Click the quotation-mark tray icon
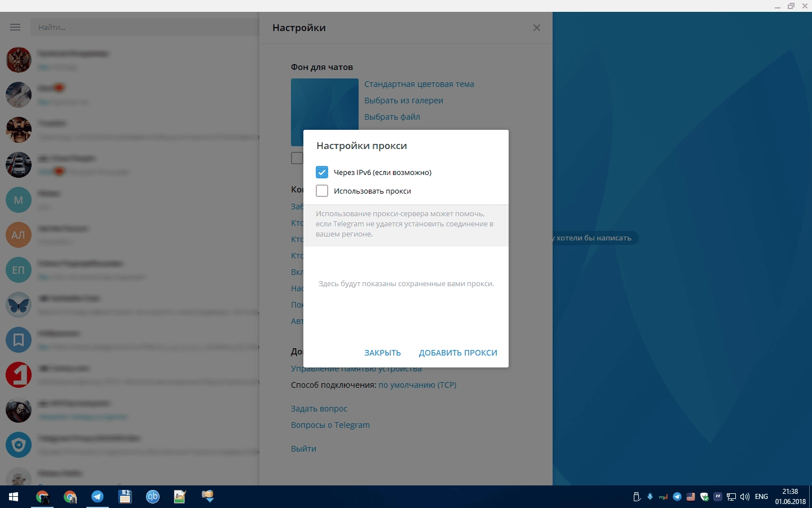 [718, 497]
